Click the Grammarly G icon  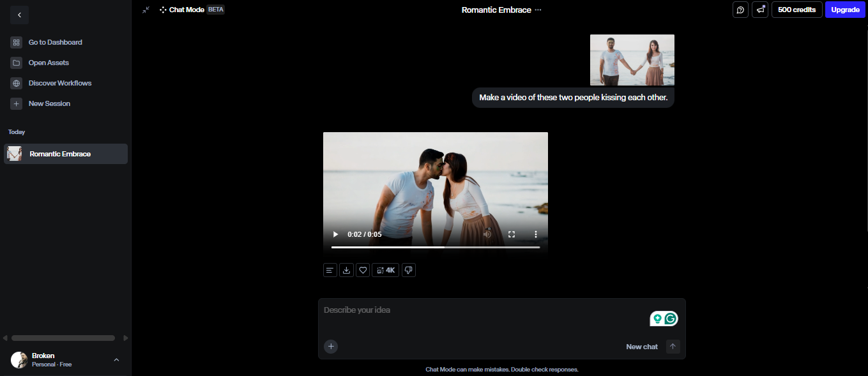point(671,319)
